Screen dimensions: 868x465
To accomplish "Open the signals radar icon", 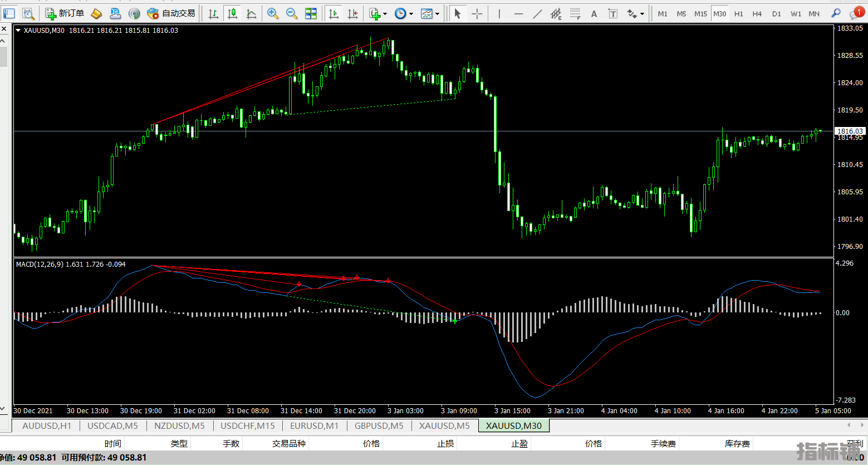I will tap(134, 13).
